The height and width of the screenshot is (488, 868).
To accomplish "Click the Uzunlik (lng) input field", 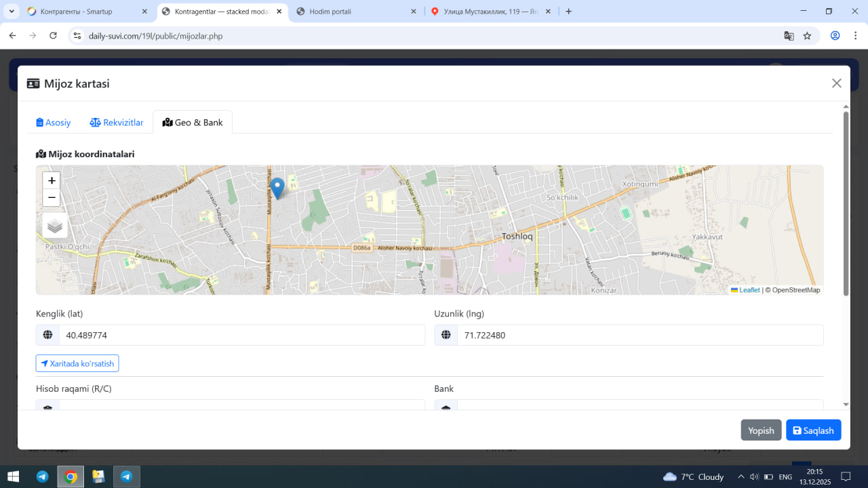I will click(x=639, y=335).
